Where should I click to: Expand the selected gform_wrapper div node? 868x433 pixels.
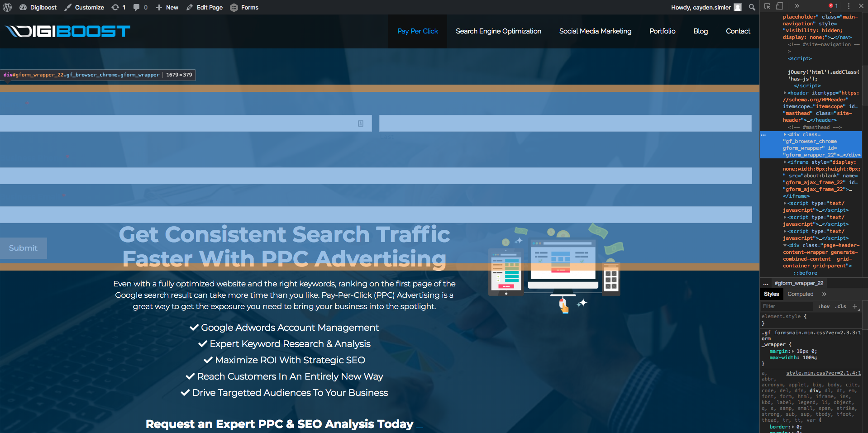[x=785, y=134]
